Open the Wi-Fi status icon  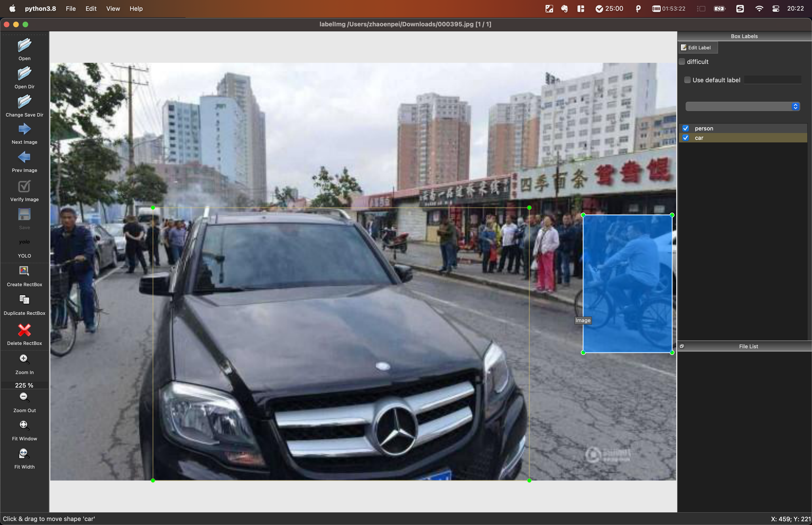759,8
